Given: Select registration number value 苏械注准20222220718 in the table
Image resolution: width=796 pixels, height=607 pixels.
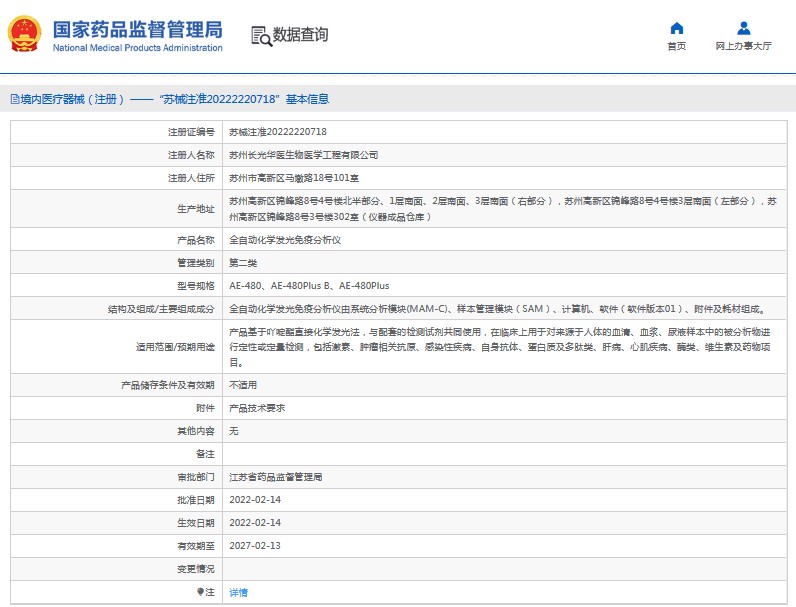Looking at the screenshot, I should pyautogui.click(x=278, y=132).
